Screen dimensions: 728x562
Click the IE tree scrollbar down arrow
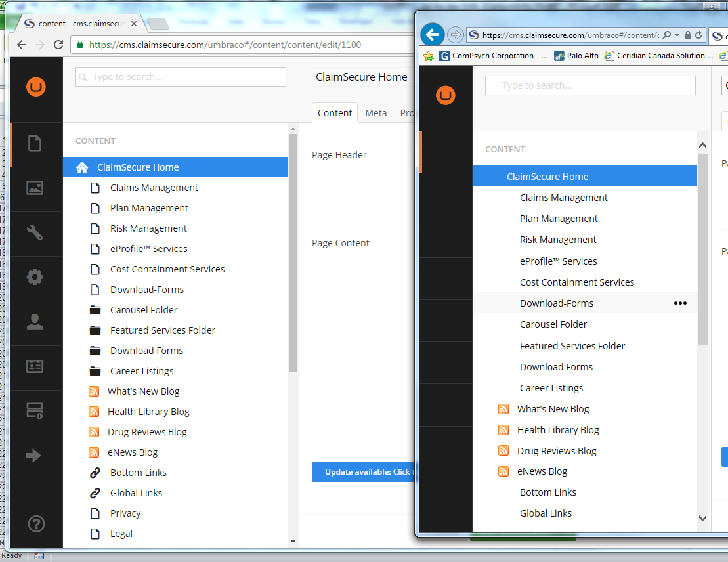point(702,518)
